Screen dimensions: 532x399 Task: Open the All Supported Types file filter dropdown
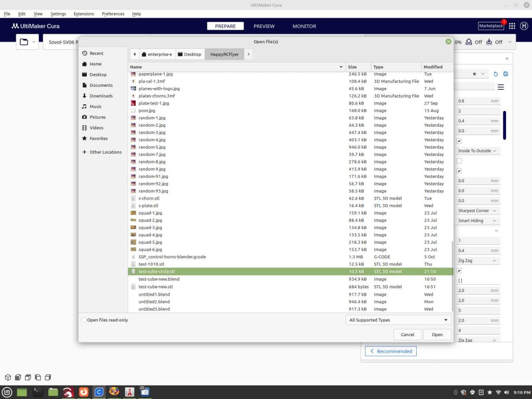pos(398,320)
